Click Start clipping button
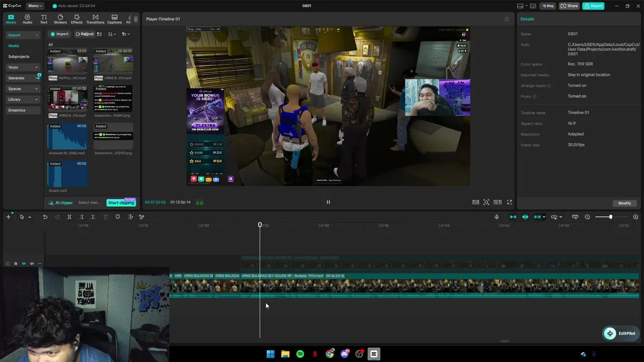This screenshot has height=362, width=644. (x=121, y=203)
